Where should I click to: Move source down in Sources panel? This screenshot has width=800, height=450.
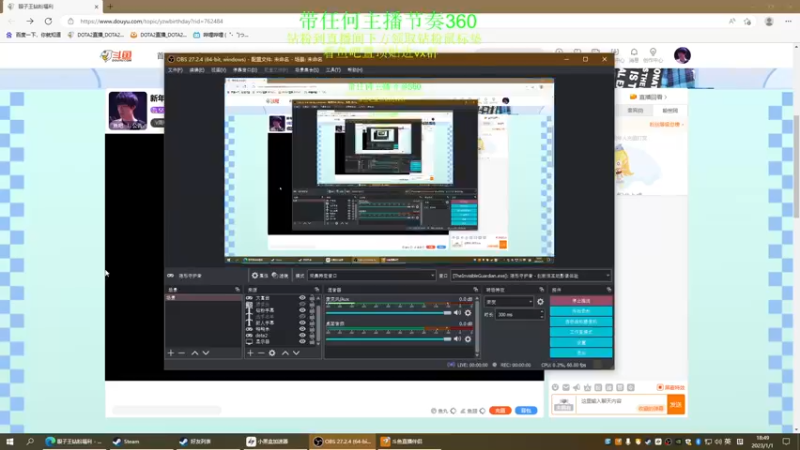(296, 353)
